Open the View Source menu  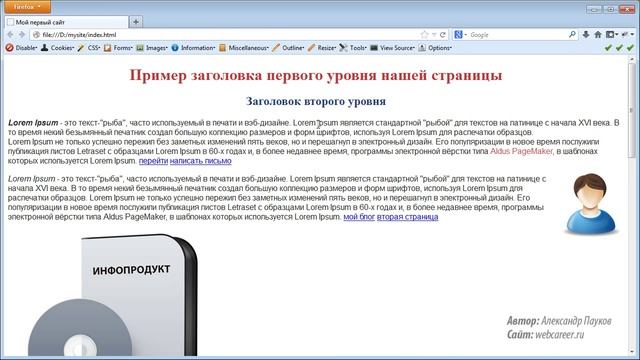point(397,48)
